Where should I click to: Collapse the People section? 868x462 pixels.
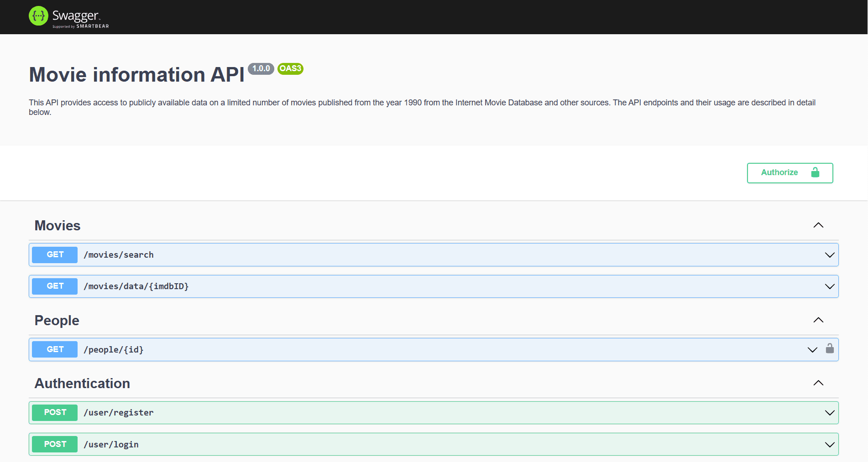pyautogui.click(x=818, y=320)
